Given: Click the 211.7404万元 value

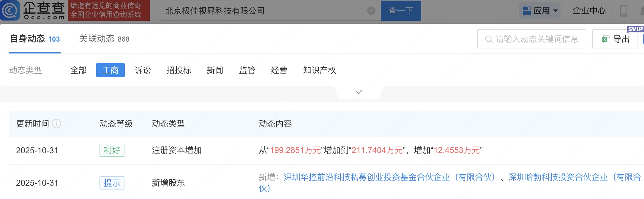Looking at the screenshot, I should (x=377, y=150).
